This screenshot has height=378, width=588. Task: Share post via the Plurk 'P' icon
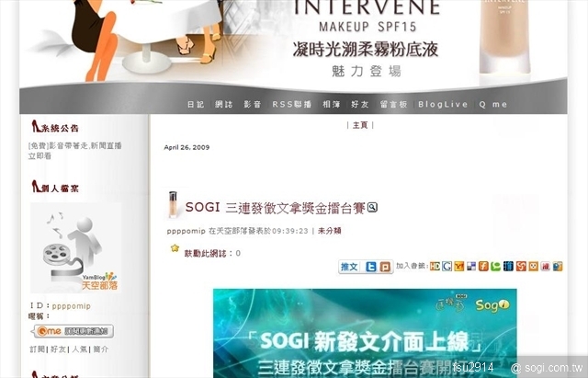(x=385, y=267)
